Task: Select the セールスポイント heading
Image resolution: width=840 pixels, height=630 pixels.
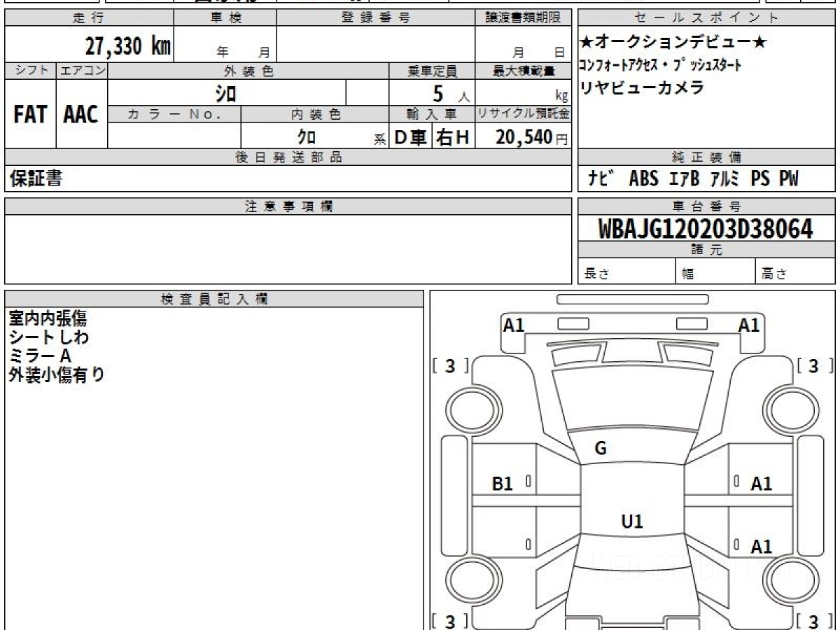Action: (706, 18)
